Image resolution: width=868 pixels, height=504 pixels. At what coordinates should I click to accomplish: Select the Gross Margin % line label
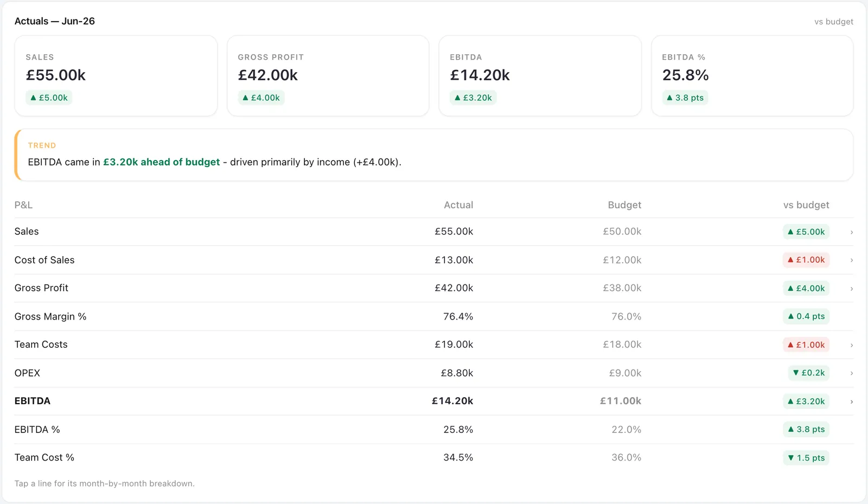[50, 316]
